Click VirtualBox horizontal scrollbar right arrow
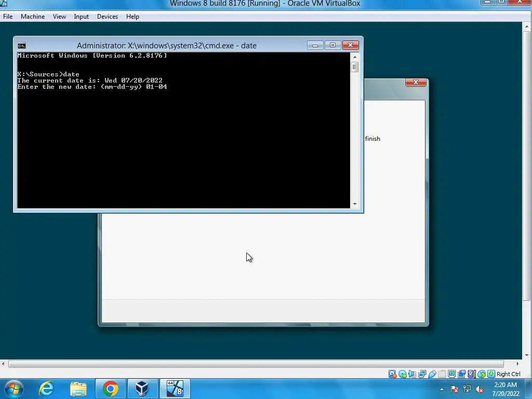This screenshot has height=399, width=532. [518, 364]
